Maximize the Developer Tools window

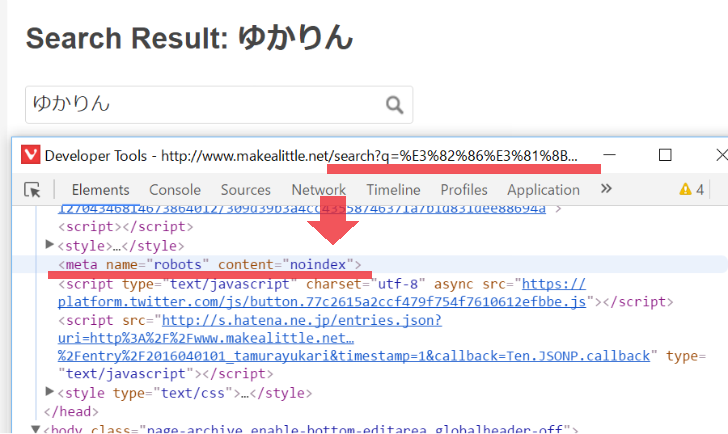pos(665,155)
